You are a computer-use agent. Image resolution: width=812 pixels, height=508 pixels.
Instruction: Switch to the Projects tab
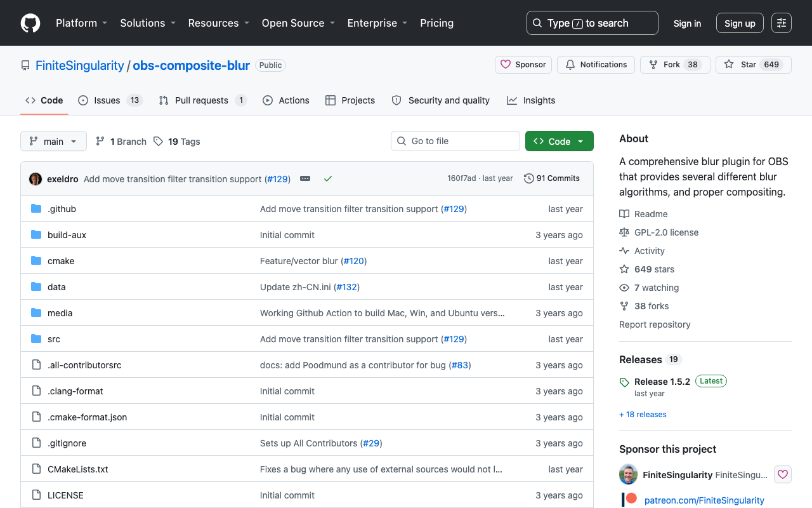pos(350,100)
